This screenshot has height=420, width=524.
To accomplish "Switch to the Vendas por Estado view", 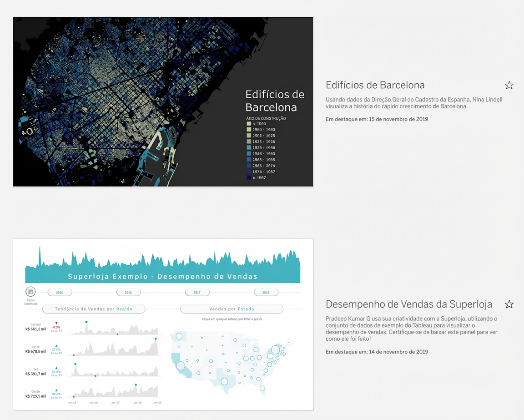I will (232, 309).
